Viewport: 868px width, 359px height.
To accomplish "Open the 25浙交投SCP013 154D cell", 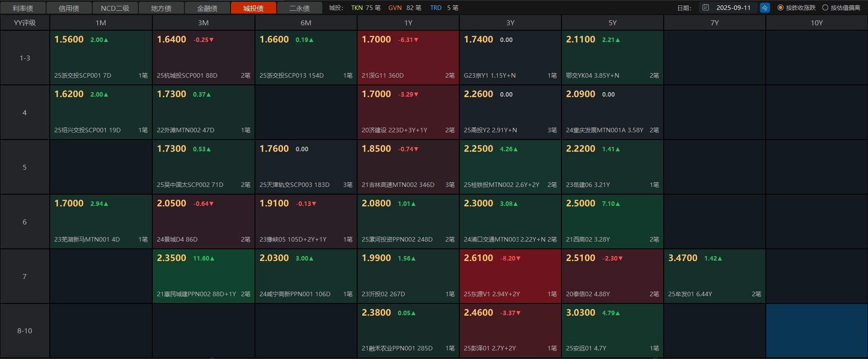I will (x=306, y=58).
